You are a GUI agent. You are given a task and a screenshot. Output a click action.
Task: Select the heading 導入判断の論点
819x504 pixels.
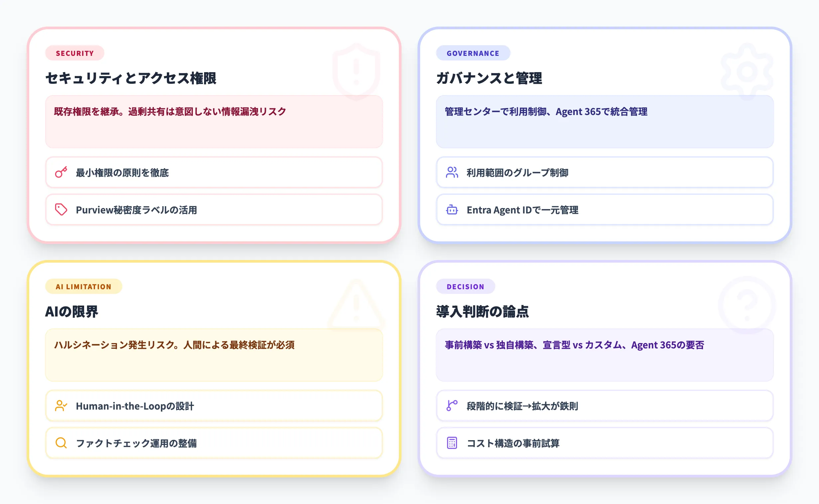click(482, 312)
